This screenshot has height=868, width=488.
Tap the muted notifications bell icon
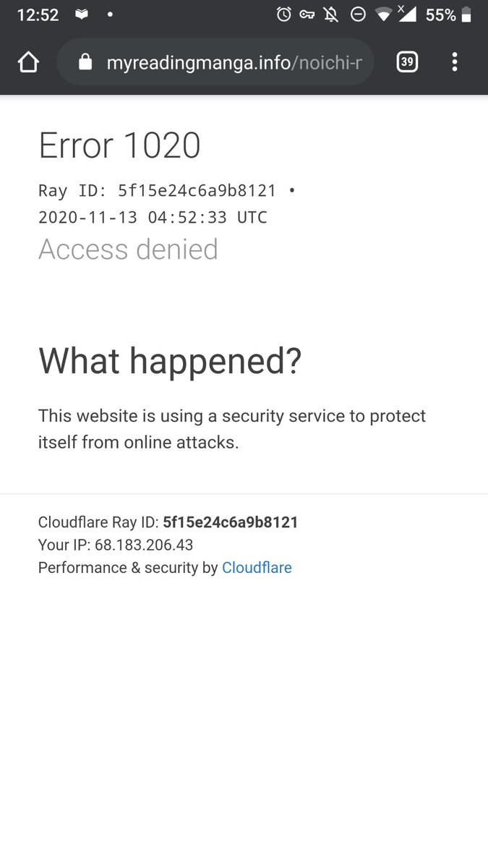tap(331, 14)
